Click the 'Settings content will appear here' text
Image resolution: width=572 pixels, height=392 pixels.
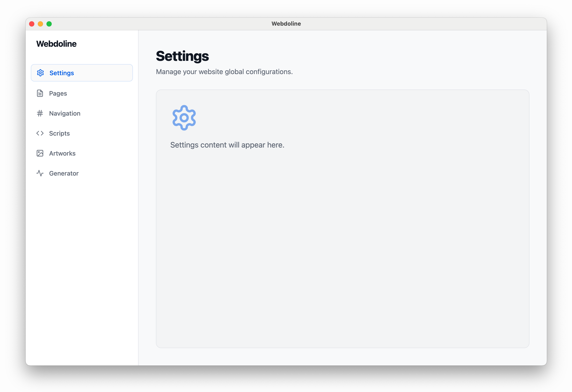(227, 145)
